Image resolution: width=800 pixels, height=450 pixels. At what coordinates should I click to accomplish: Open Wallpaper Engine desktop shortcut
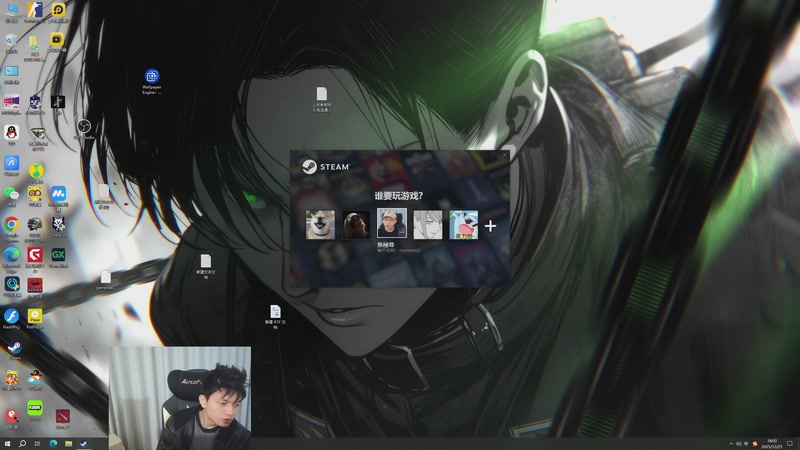152,81
